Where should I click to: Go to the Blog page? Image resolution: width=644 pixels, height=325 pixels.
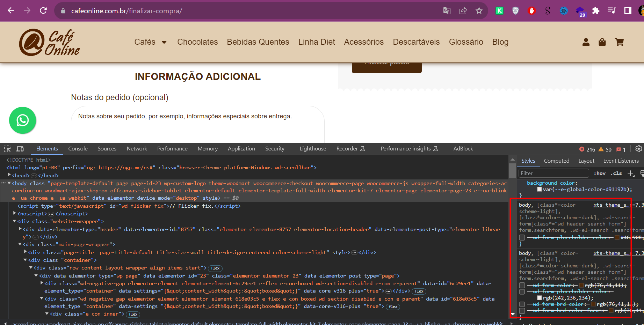[500, 42]
